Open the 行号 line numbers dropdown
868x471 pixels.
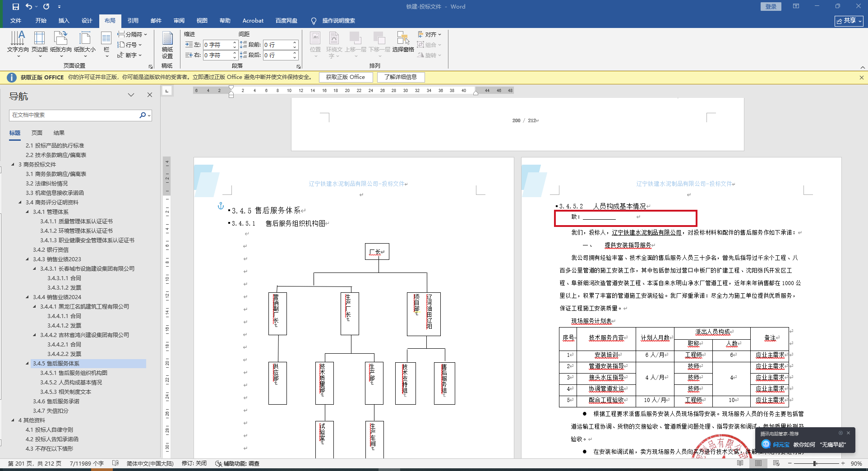[129, 45]
